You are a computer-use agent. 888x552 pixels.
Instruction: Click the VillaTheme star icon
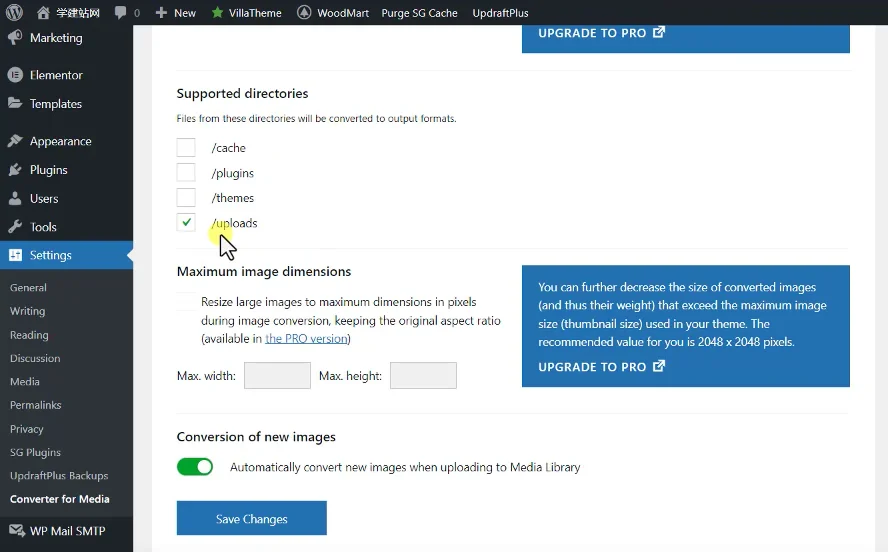point(217,13)
